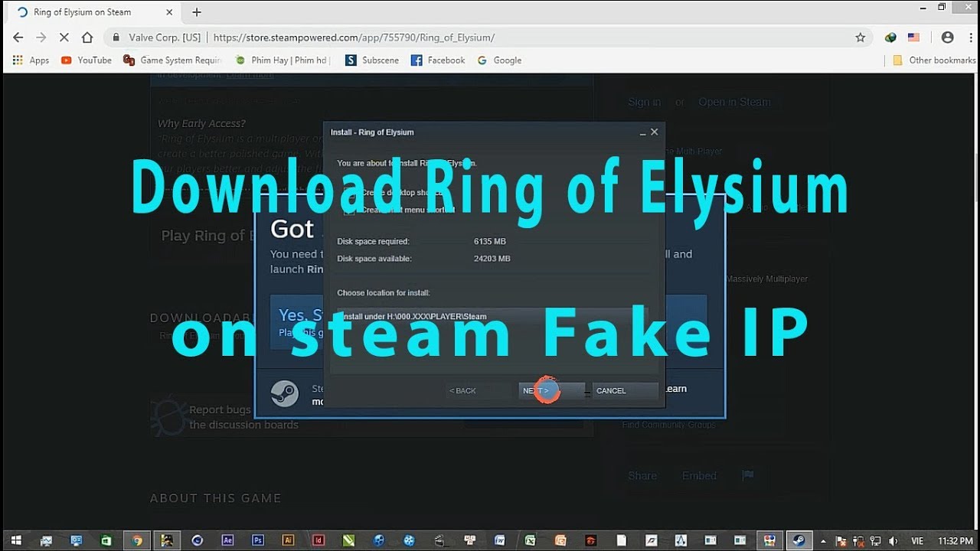
Task: Click the Chrome forward arrow
Action: [x=41, y=37]
